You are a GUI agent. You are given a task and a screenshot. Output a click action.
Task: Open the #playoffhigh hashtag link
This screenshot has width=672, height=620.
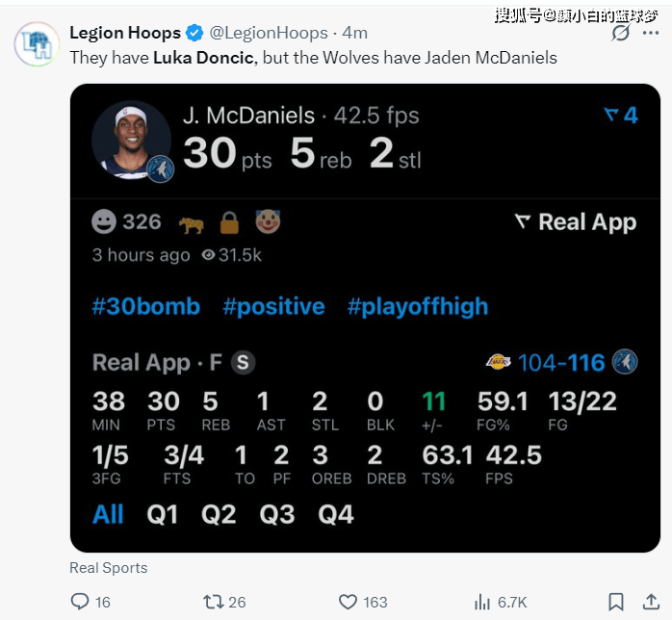[418, 306]
